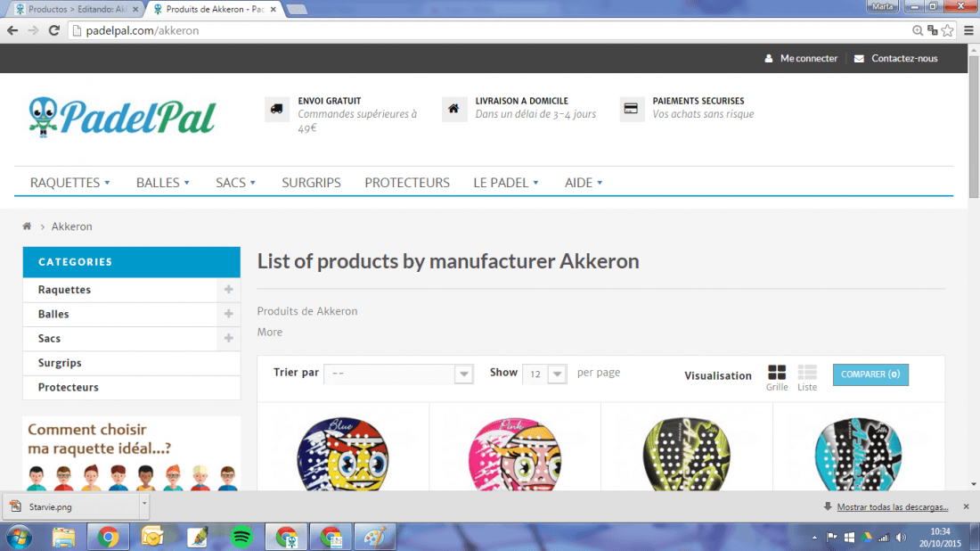Open the LE PADEL menu
This screenshot has height=551, width=980.
[506, 183]
